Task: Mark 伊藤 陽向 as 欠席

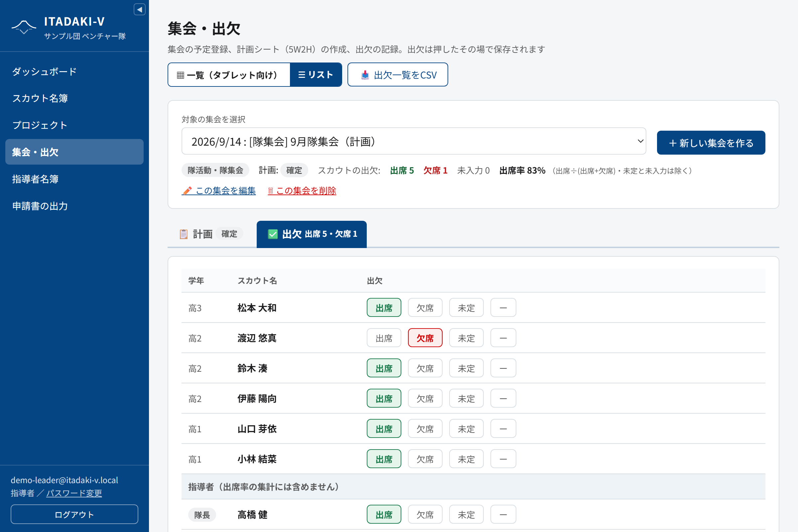Action: pos(425,398)
